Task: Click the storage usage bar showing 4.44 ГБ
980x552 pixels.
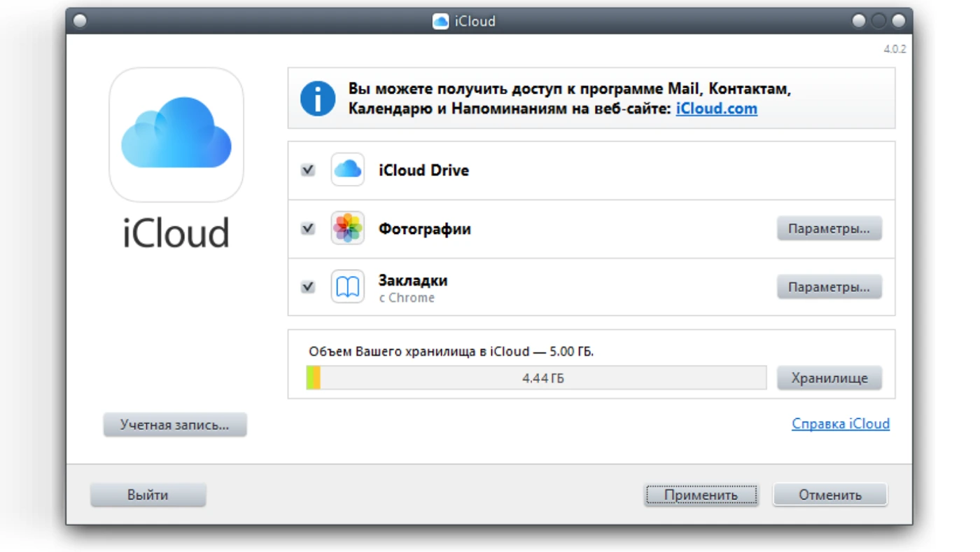Action: [x=536, y=378]
